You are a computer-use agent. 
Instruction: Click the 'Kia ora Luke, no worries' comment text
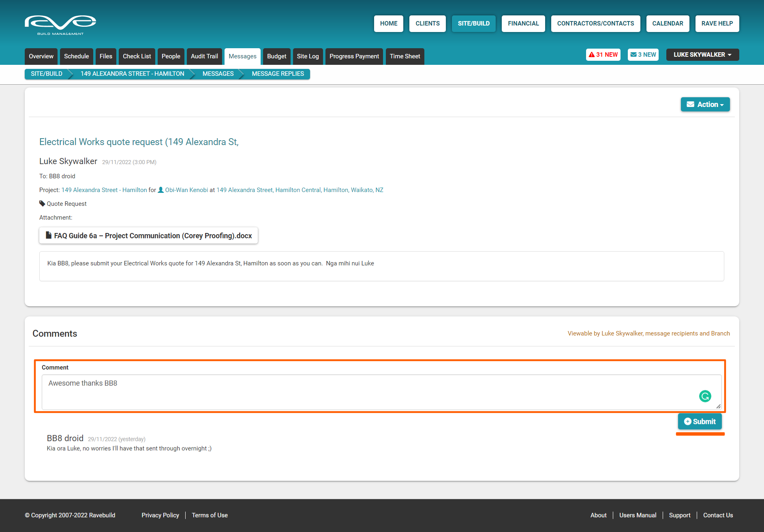click(x=129, y=448)
